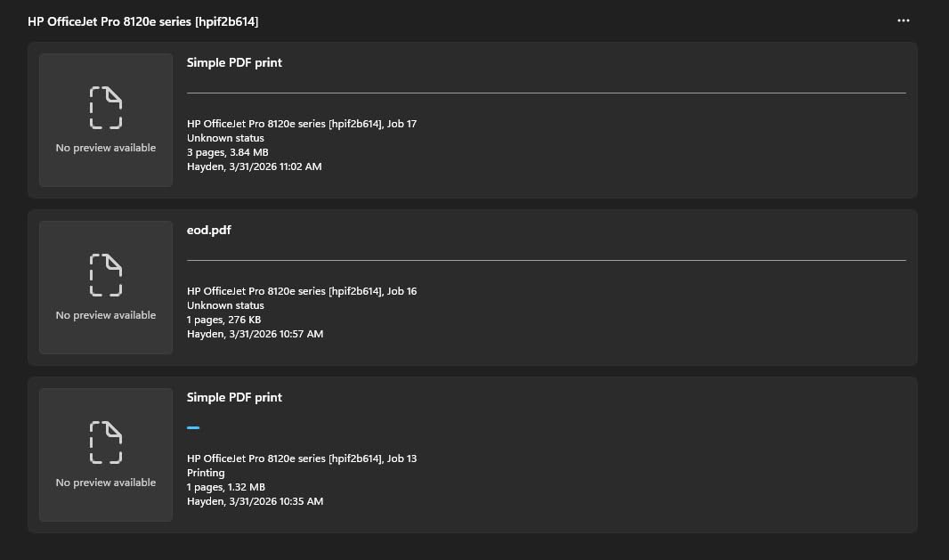Click the 10:57 AM timestamp line

255,334
